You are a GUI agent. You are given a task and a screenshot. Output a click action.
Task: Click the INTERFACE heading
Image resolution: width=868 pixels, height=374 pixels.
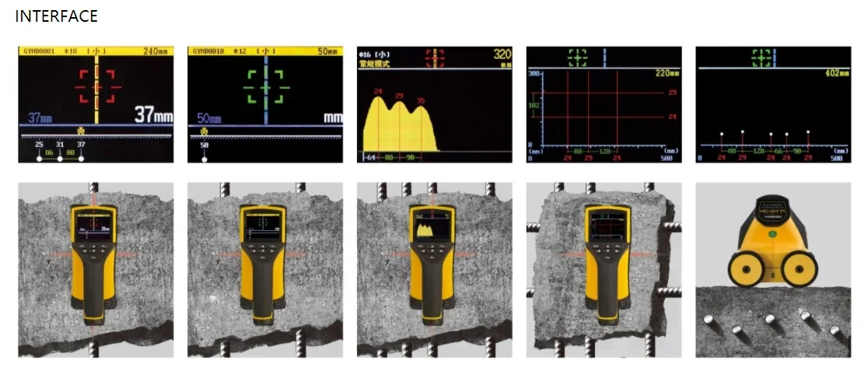tap(57, 16)
